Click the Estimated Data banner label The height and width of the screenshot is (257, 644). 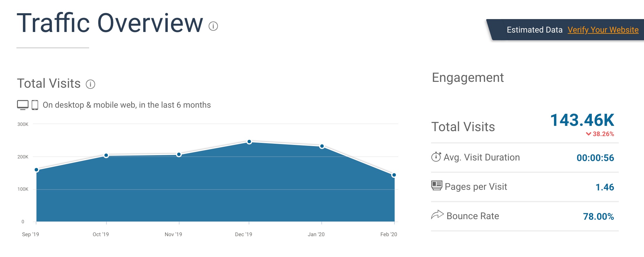(x=535, y=30)
